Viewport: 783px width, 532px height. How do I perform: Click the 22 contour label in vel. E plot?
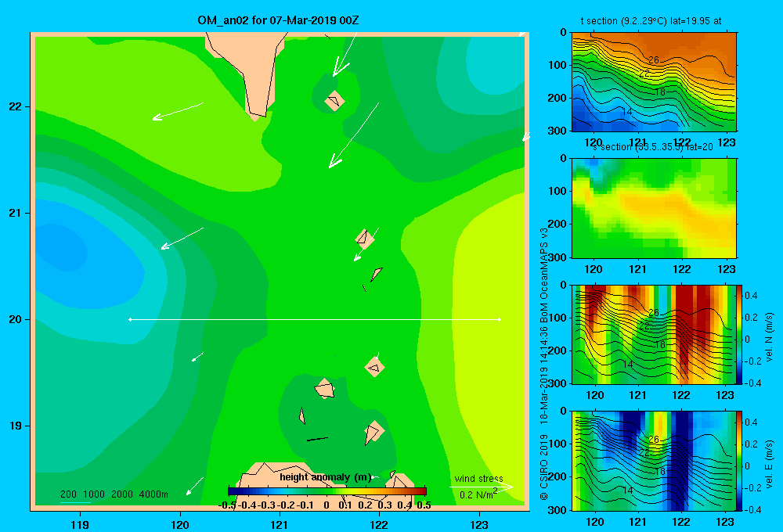coord(644,453)
